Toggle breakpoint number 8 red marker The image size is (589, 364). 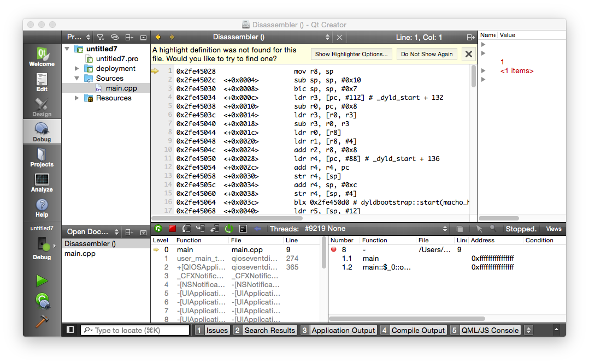click(x=333, y=249)
